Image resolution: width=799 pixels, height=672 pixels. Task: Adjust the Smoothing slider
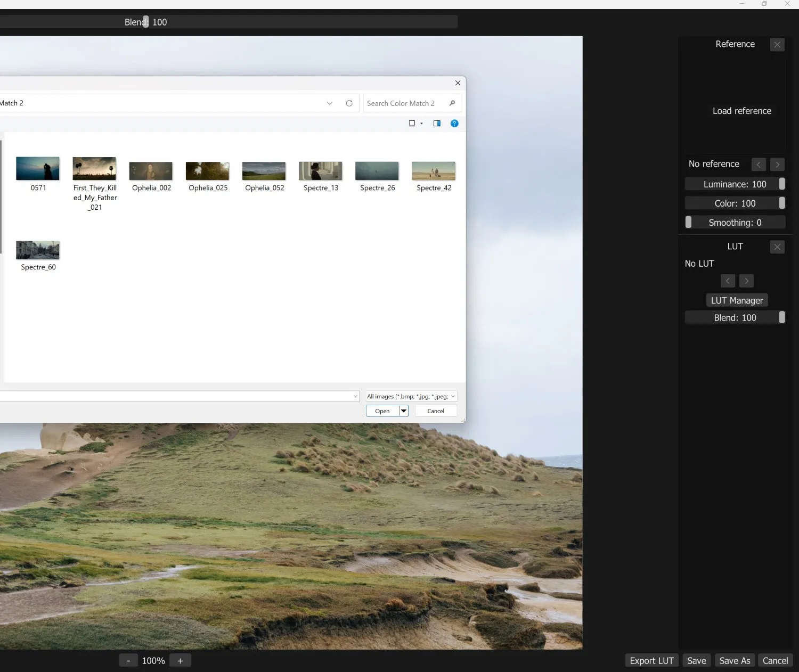(x=735, y=223)
